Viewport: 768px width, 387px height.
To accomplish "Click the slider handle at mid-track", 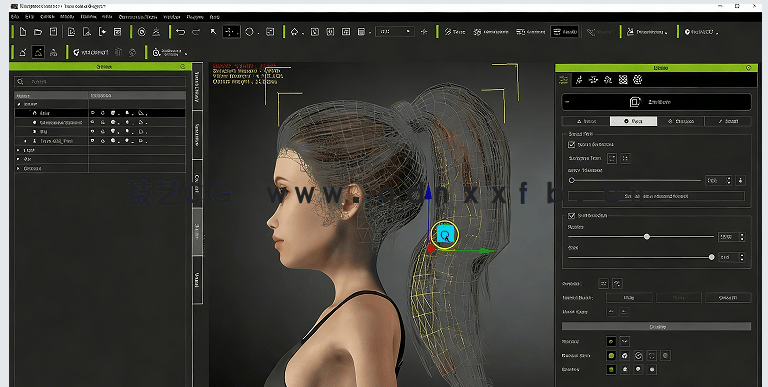I will [647, 237].
